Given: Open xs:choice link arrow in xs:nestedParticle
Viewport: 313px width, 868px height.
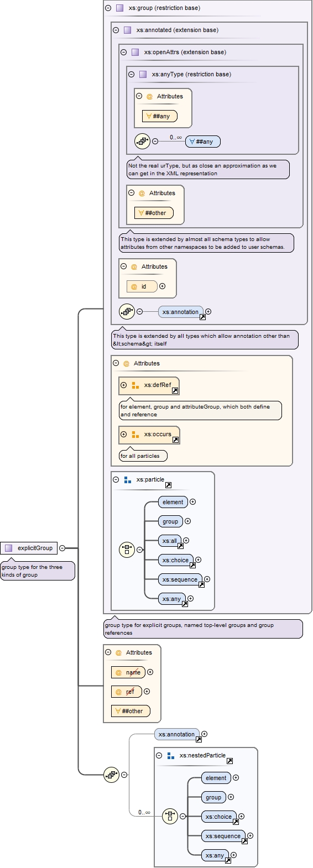Looking at the screenshot, I should (236, 822).
